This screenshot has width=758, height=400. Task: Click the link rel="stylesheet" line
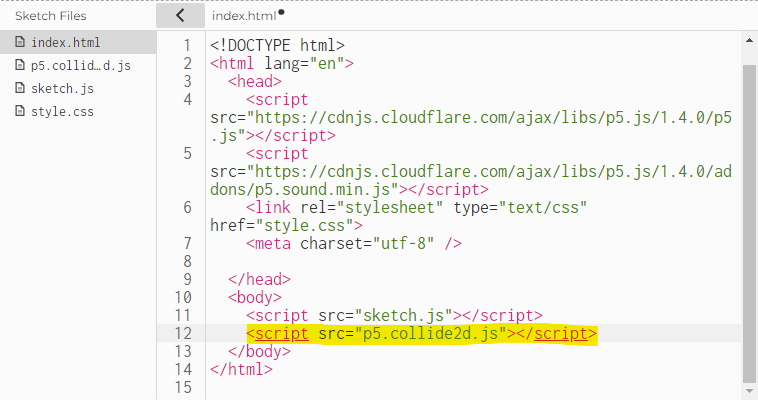pyautogui.click(x=416, y=207)
